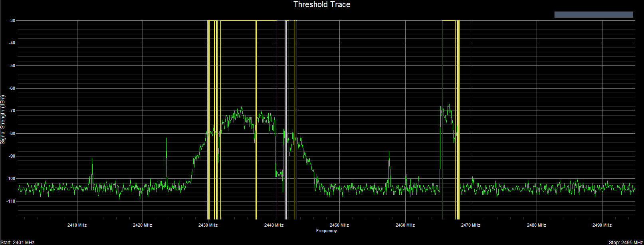
Task: Click the Signal Strength (dBm) axis label
Action: click(3, 120)
